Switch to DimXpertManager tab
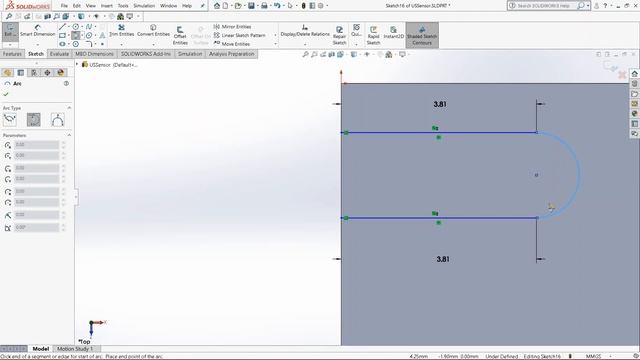Screen dimensions: 640x360 tap(47, 73)
